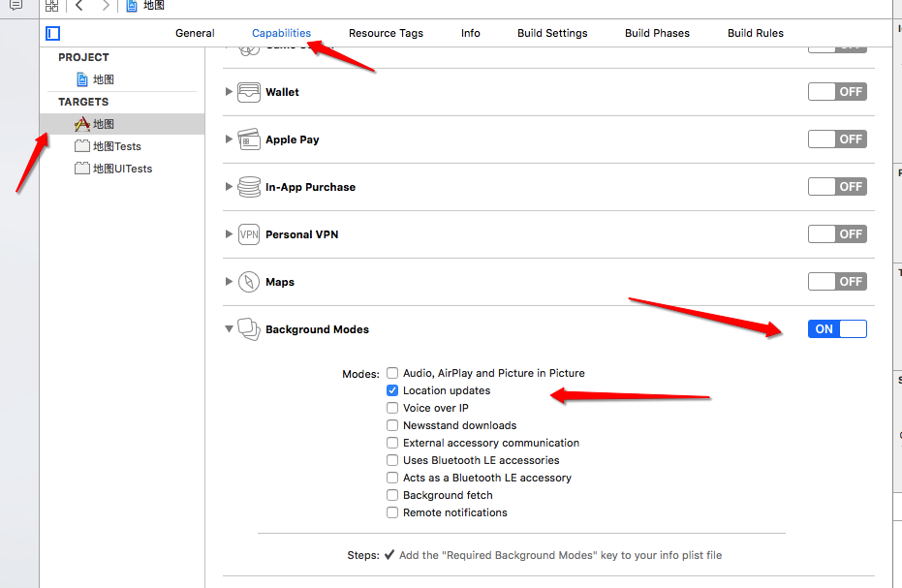Open the General tab
This screenshot has width=902, height=588.
click(x=195, y=33)
